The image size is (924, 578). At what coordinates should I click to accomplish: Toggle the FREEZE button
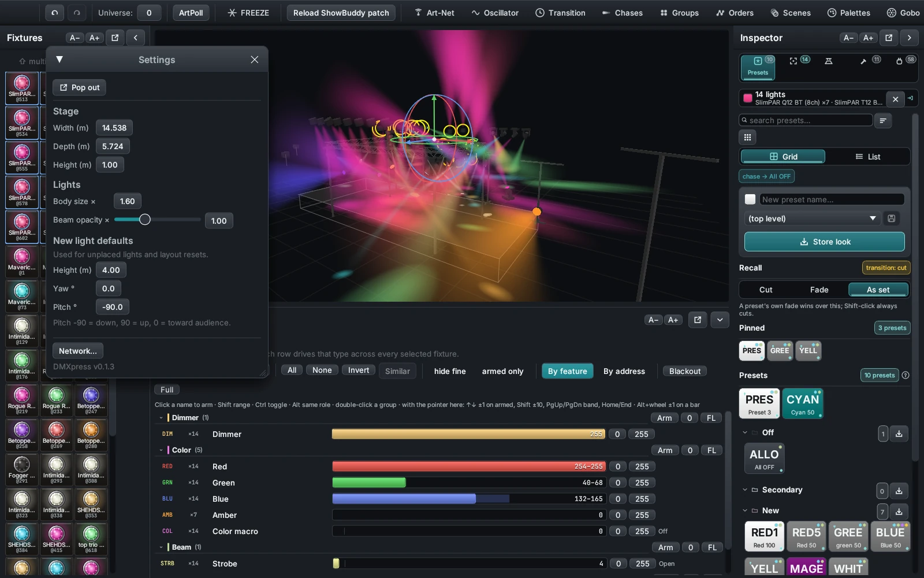248,13
